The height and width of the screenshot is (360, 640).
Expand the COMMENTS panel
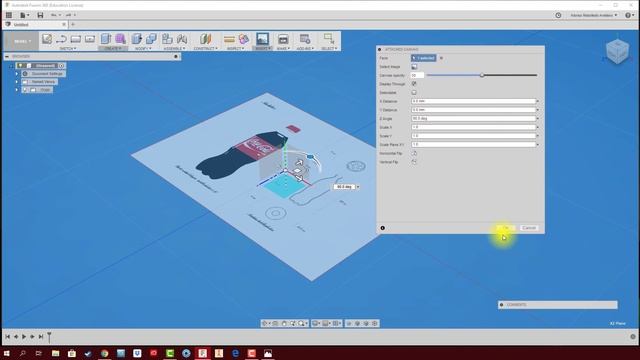(x=502, y=305)
